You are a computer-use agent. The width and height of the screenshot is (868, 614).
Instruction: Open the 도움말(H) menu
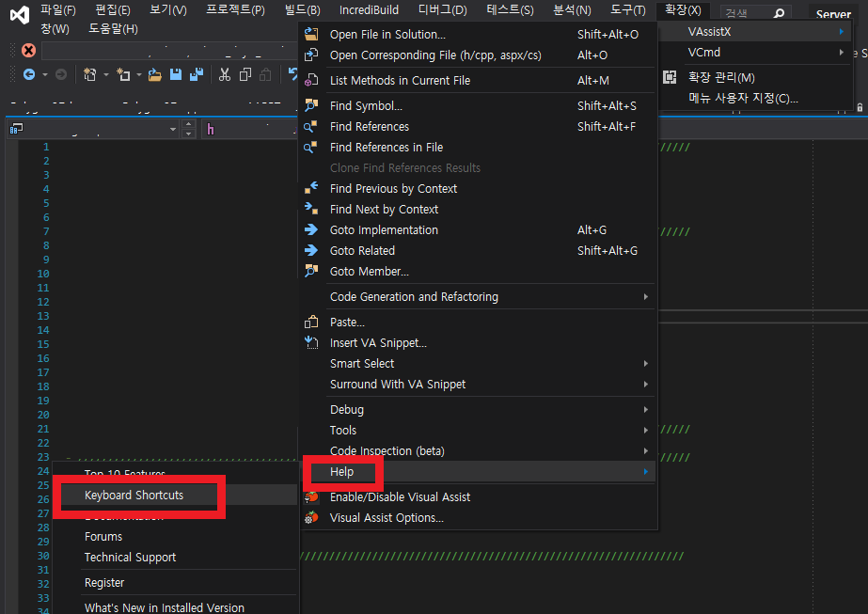[x=113, y=29]
